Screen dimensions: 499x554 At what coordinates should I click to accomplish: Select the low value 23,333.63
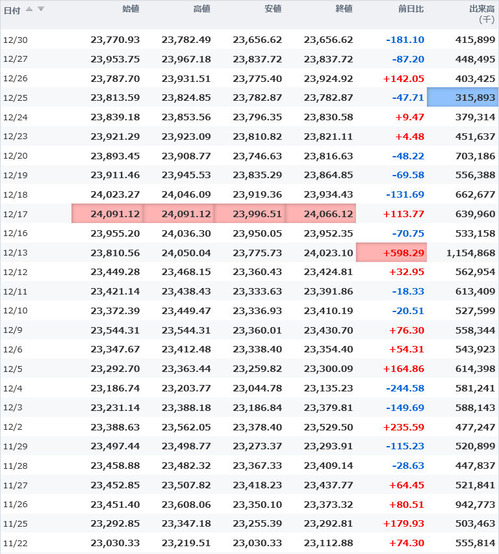tap(257, 291)
